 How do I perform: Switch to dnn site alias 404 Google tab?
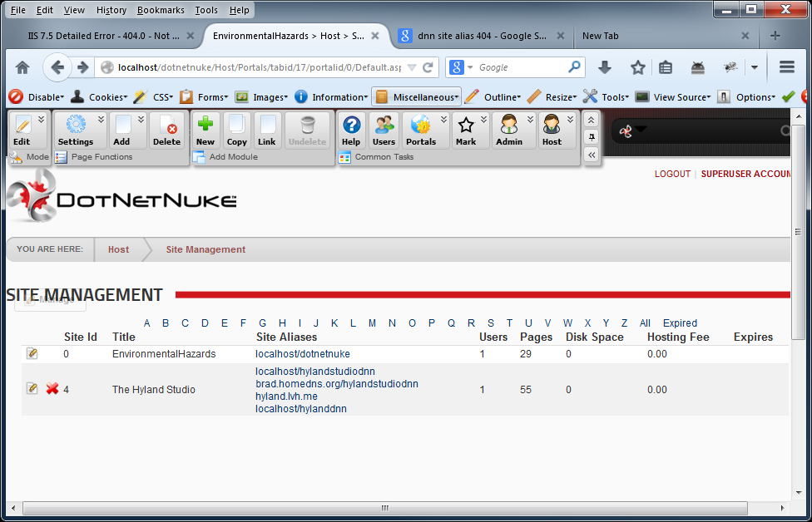click(482, 36)
